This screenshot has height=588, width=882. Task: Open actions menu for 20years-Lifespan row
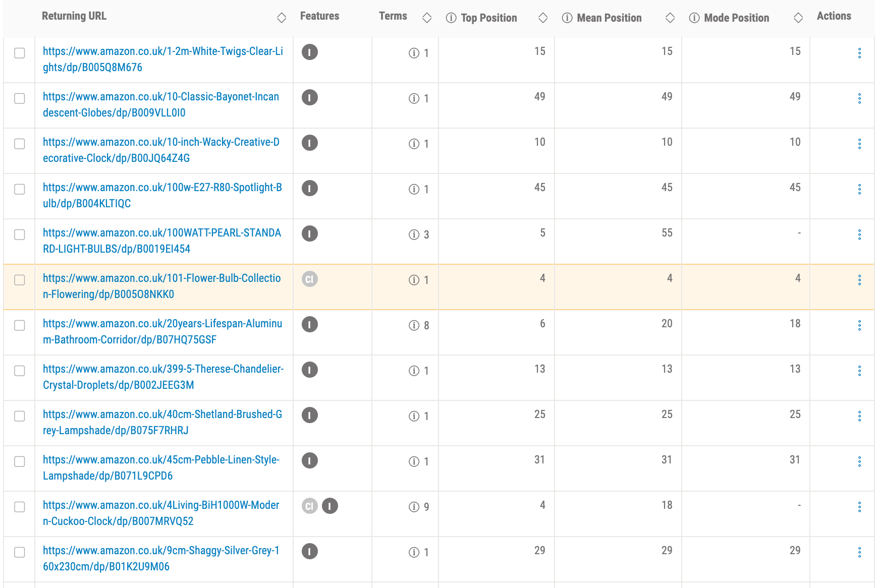[859, 325]
